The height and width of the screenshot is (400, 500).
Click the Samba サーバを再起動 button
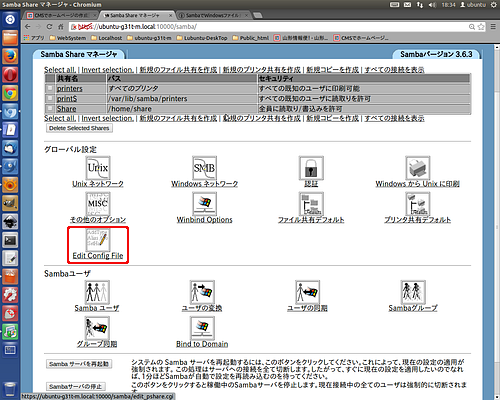79,364
